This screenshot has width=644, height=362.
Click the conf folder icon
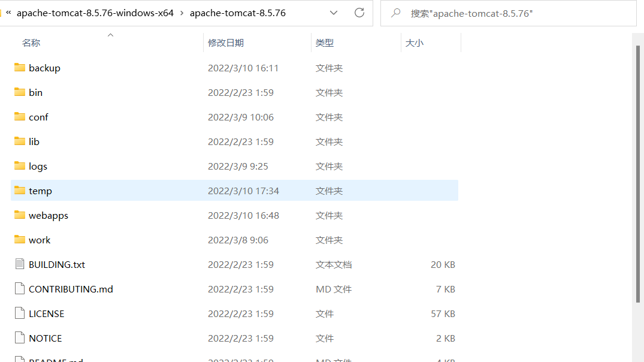tap(20, 117)
